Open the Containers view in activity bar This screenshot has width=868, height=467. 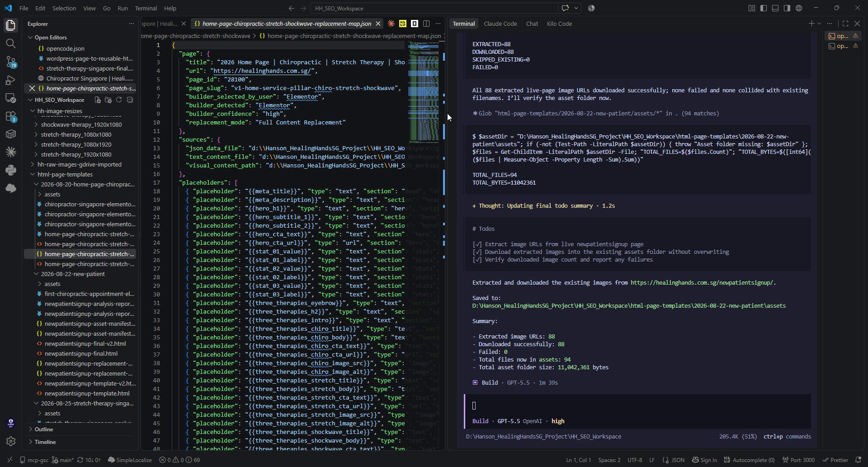coord(11,134)
